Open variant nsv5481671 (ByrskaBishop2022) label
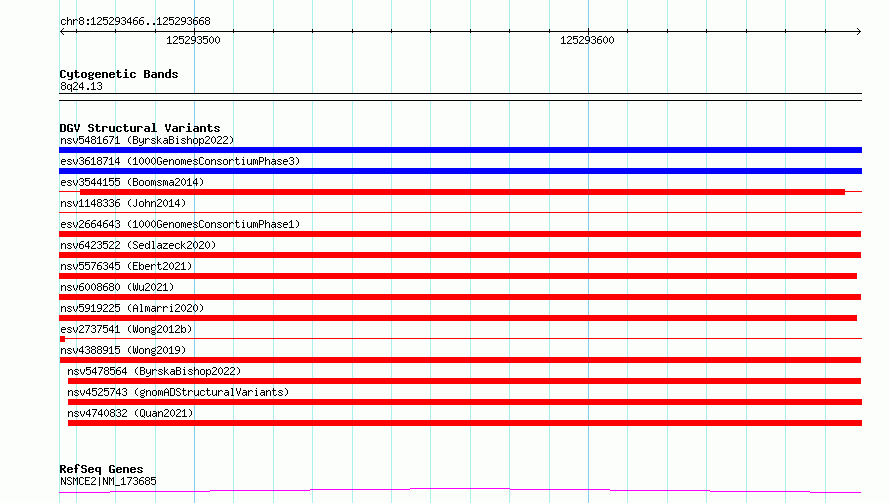This screenshot has height=503, width=890. coord(147,140)
